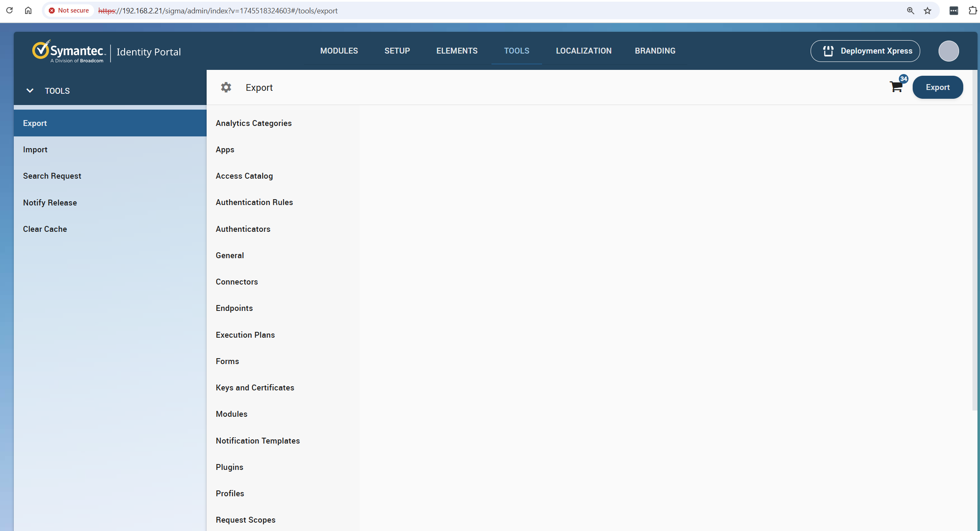980x531 pixels.
Task: Choose Notification Templates export category
Action: [x=283, y=441]
